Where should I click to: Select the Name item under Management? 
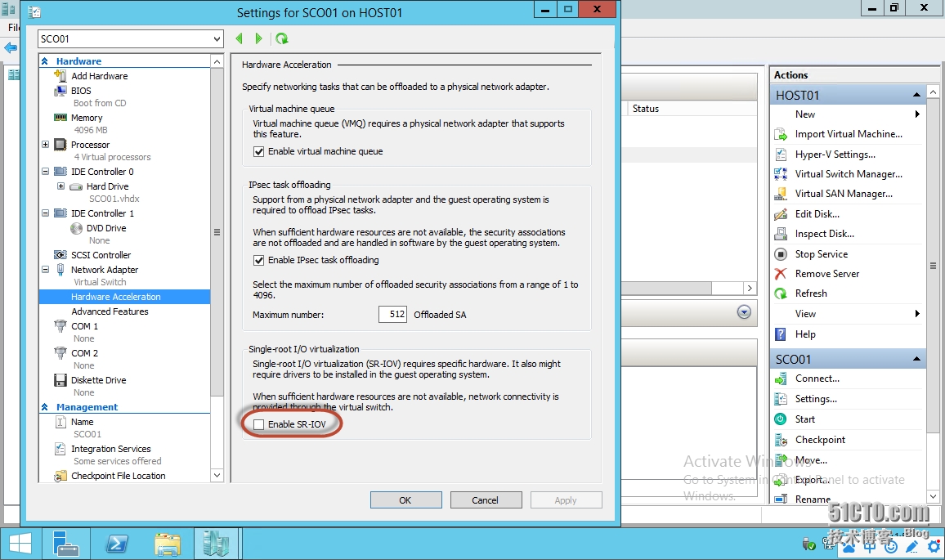click(x=82, y=422)
